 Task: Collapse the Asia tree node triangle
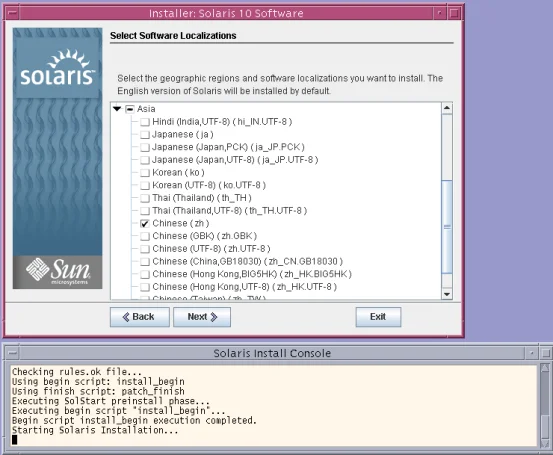coord(117,109)
